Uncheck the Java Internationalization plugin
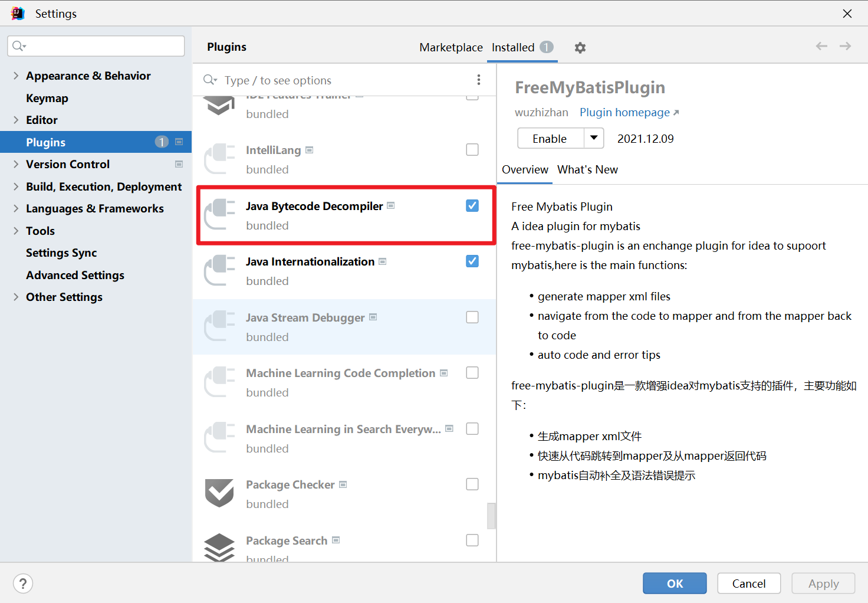This screenshot has width=868, height=603. tap(472, 261)
